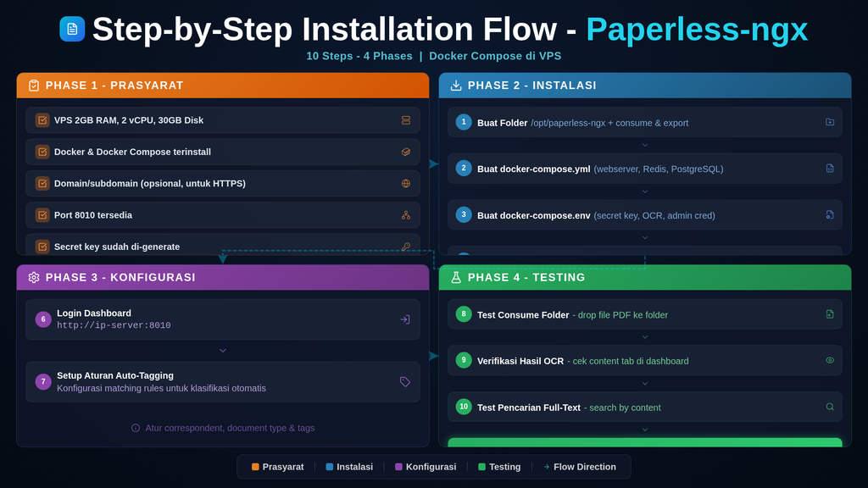Click step number 7 circle badge

point(43,382)
